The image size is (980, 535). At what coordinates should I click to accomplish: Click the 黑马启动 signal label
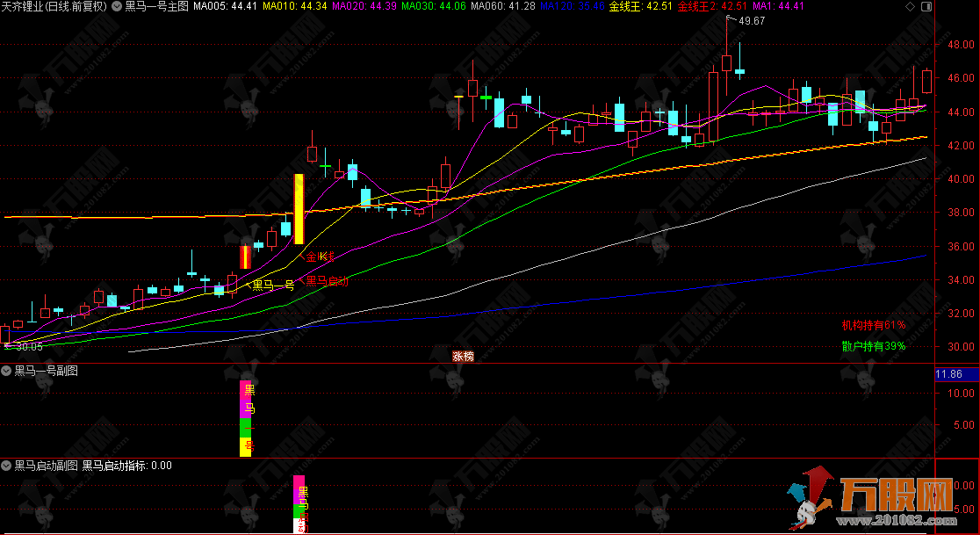[326, 281]
